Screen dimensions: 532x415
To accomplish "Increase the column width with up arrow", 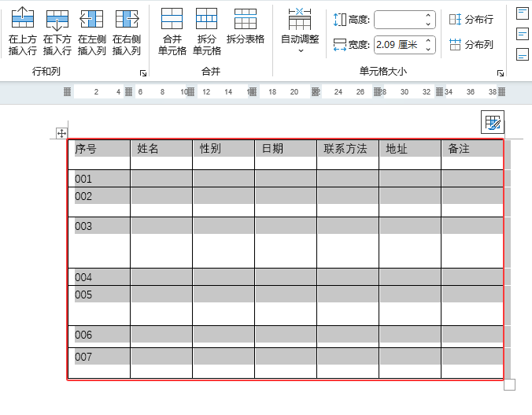I will point(428,40).
